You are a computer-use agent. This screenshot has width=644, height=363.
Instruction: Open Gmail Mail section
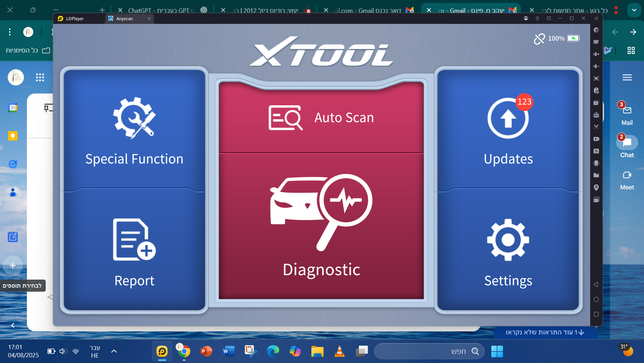pos(627,114)
